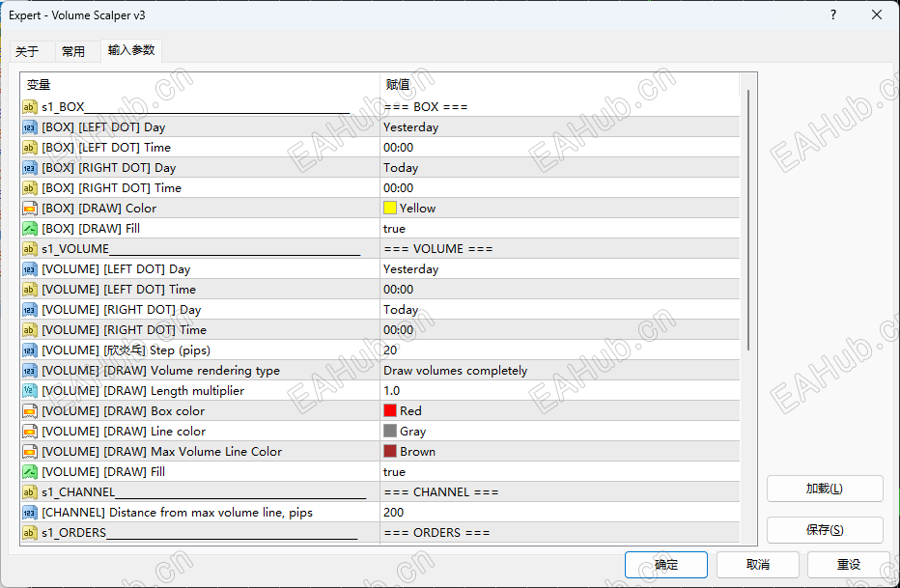Viewport: 900px width, 588px height.
Task: Open the Today value for [VOLUME] [RIGHT DOT] Day
Action: point(560,310)
